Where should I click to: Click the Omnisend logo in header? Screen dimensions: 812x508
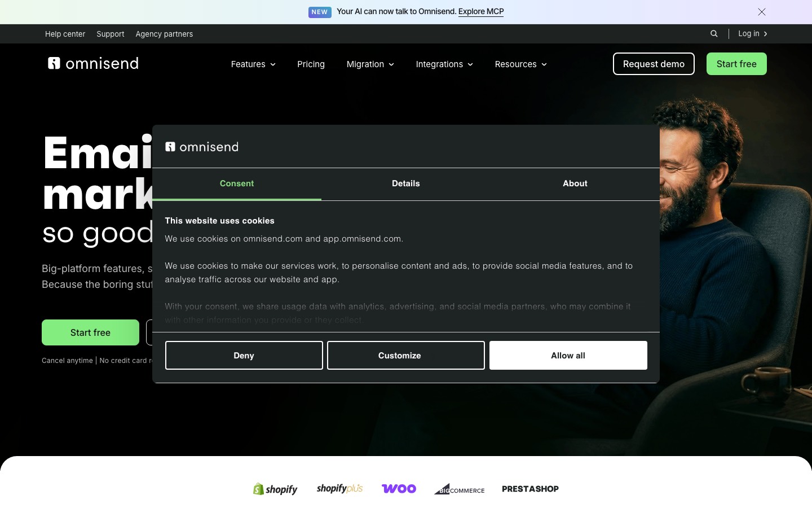pyautogui.click(x=93, y=63)
